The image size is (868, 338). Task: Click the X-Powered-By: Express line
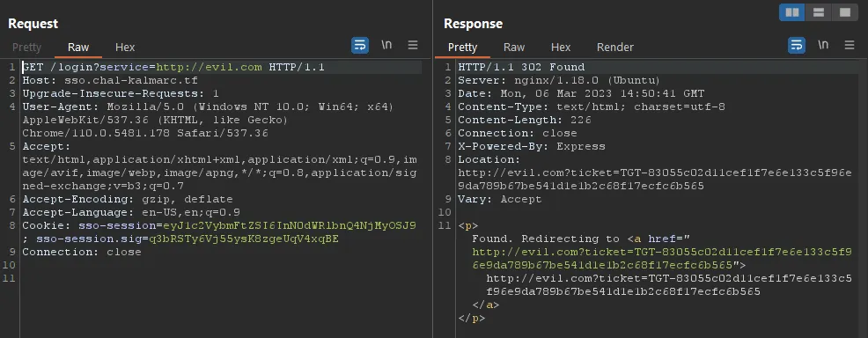(532, 147)
